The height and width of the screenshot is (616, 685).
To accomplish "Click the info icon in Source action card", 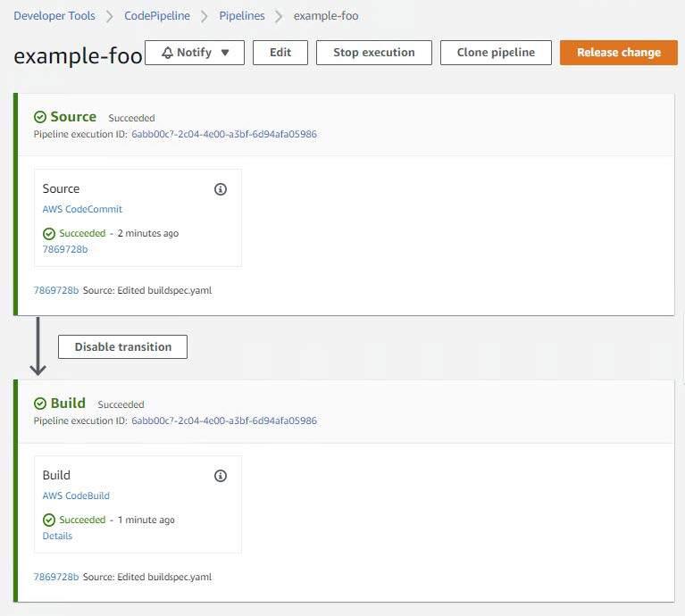I will [221, 189].
